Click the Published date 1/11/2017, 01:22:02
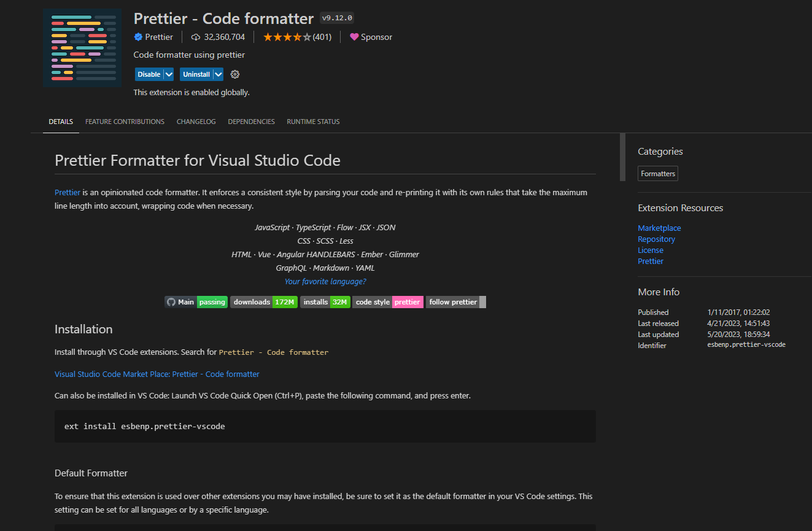 tap(738, 312)
